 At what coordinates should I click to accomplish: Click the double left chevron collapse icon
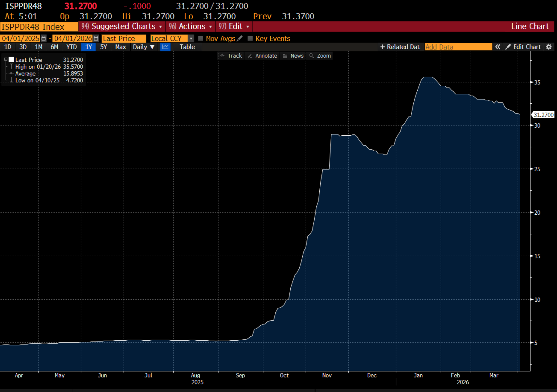[x=497, y=47]
